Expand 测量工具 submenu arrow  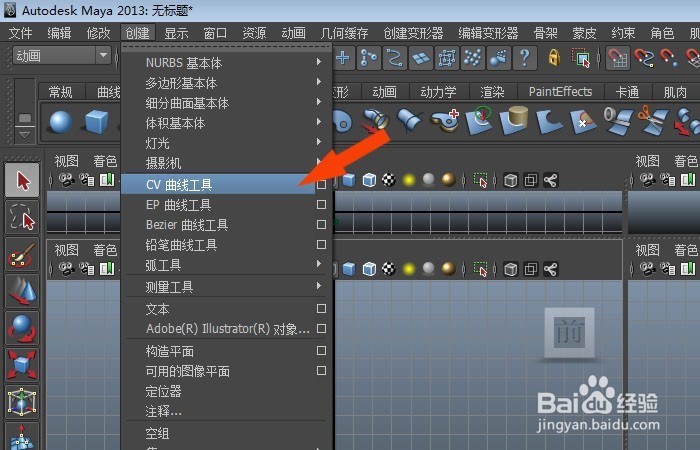pyautogui.click(x=319, y=285)
